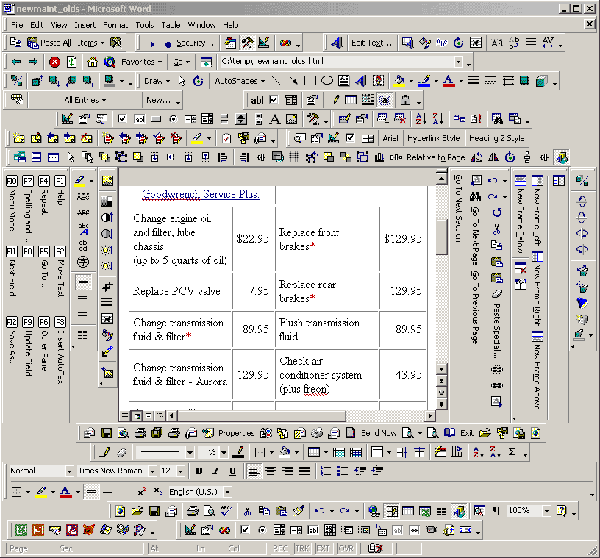This screenshot has height=558, width=600.
Task: Go to the Start Page home icon
Action: pyautogui.click(x=92, y=62)
